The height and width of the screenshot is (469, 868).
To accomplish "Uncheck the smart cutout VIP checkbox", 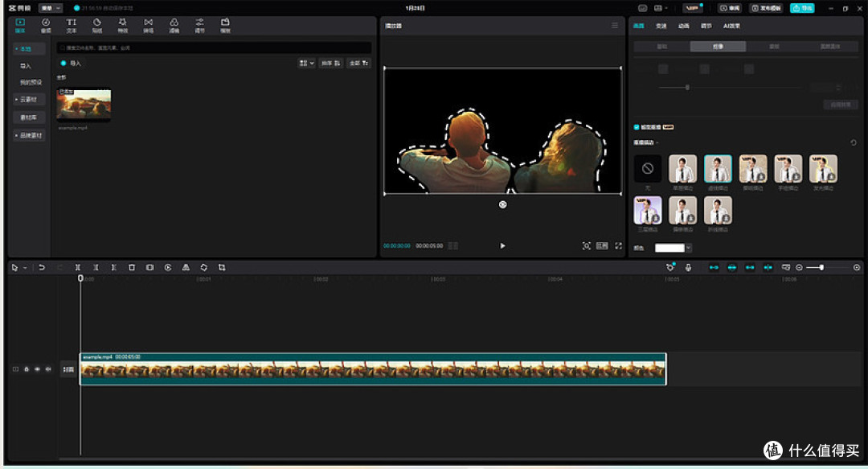I will tap(637, 127).
